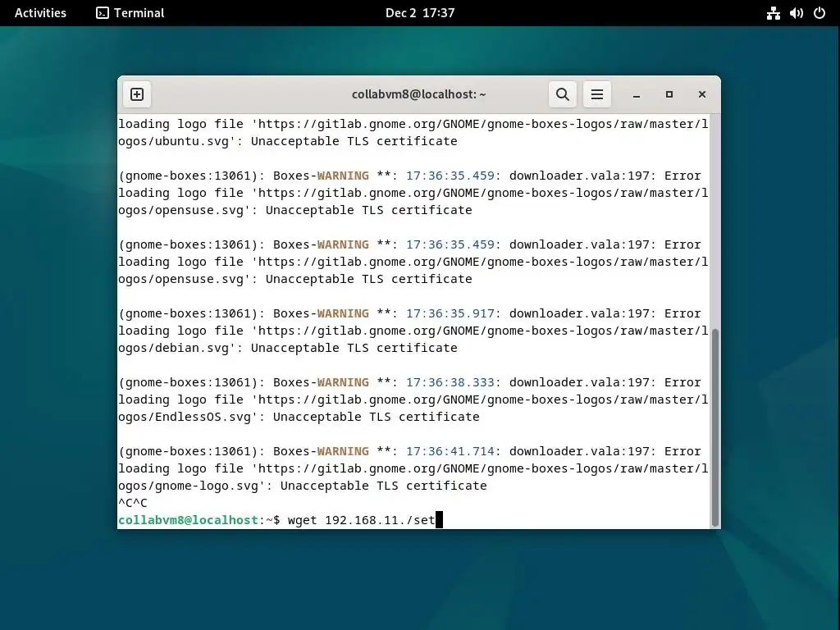The width and height of the screenshot is (840, 630).
Task: Open the terminal search tool
Action: 563,94
